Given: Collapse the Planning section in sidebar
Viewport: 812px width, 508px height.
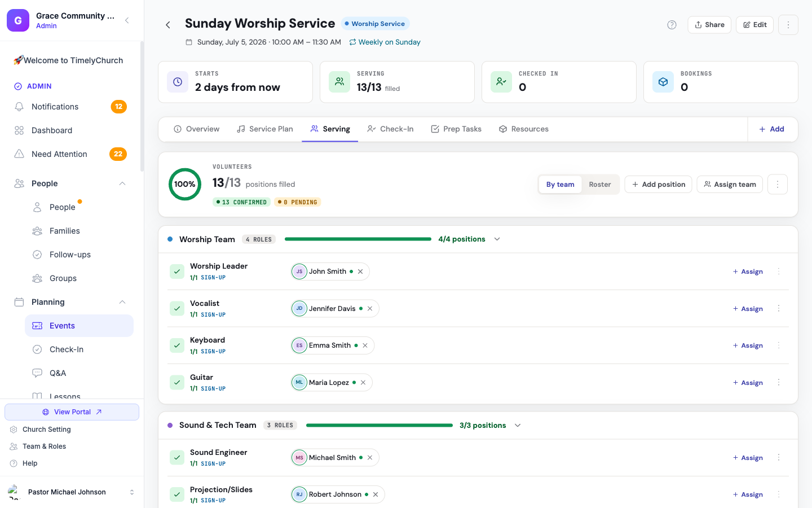Looking at the screenshot, I should (x=122, y=302).
